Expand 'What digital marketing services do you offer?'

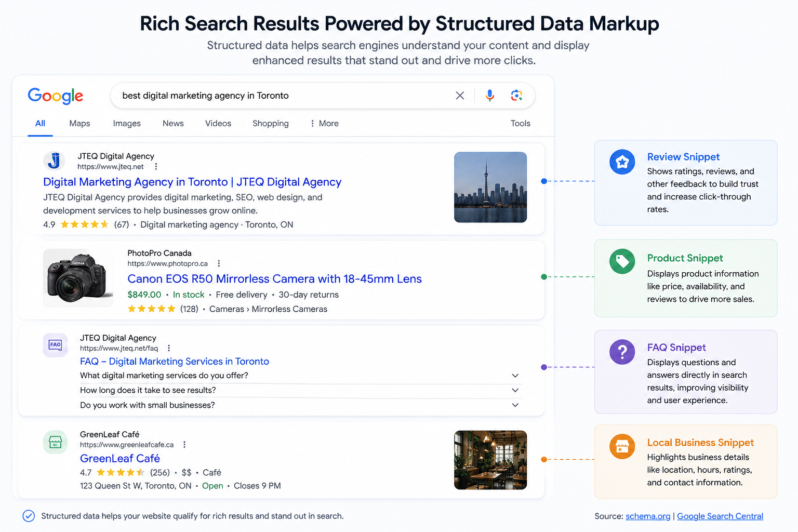pos(300,376)
